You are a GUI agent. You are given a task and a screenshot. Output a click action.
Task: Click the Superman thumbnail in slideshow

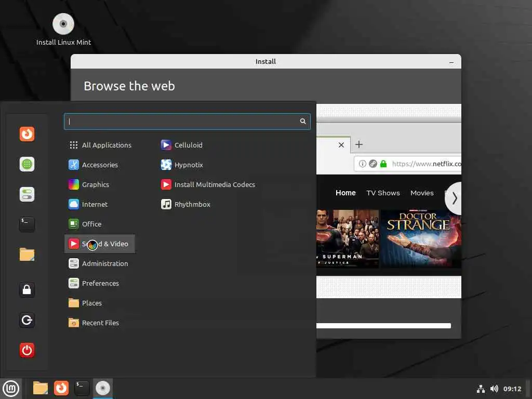(x=348, y=239)
